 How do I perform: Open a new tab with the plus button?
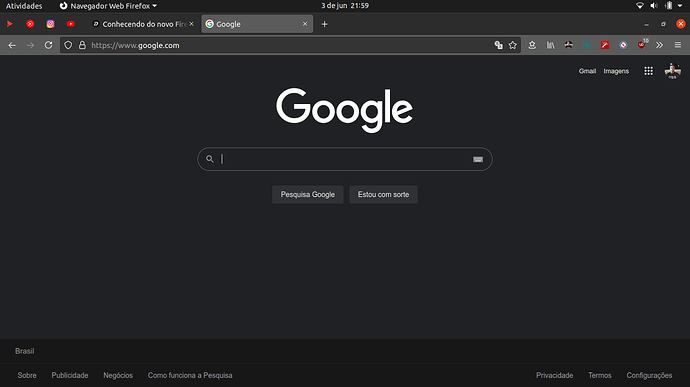click(324, 24)
